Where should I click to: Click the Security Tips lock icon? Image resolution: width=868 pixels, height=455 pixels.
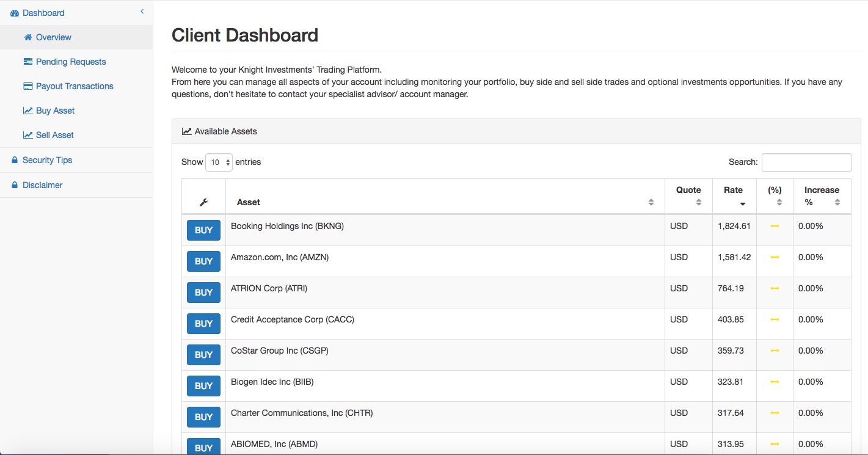coord(15,160)
